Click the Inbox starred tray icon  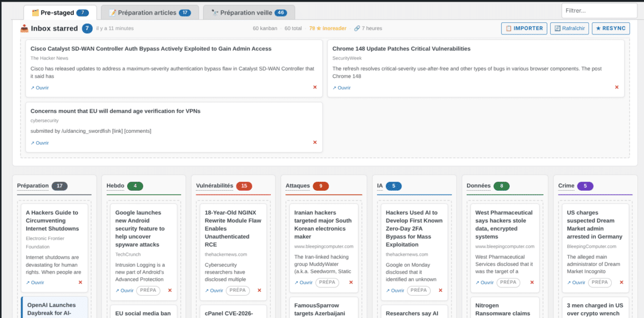click(24, 28)
